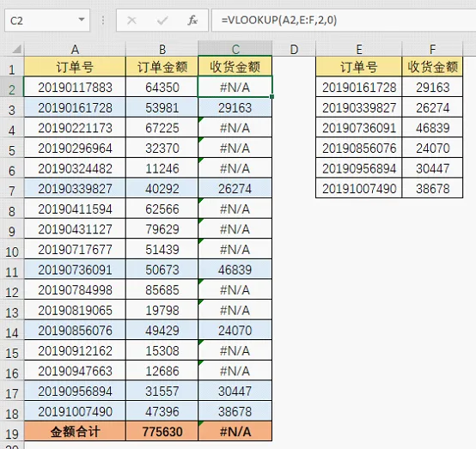Select cell B3 containing 53981

click(x=162, y=107)
